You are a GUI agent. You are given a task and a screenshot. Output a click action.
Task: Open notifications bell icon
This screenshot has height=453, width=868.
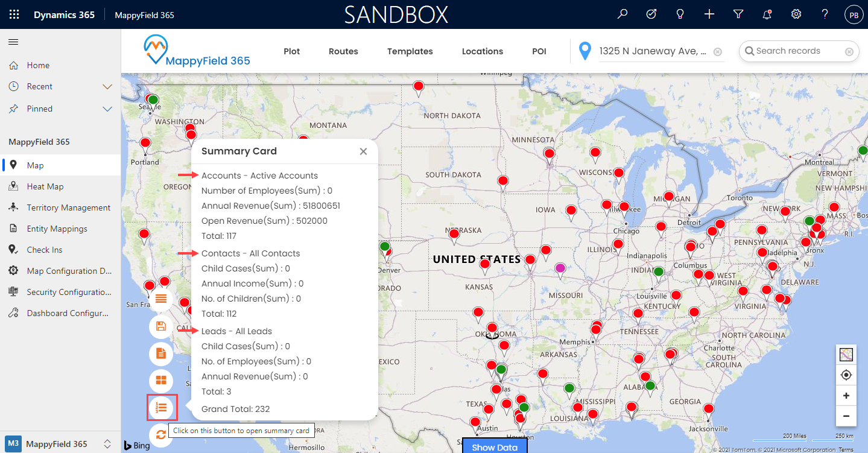click(x=767, y=14)
